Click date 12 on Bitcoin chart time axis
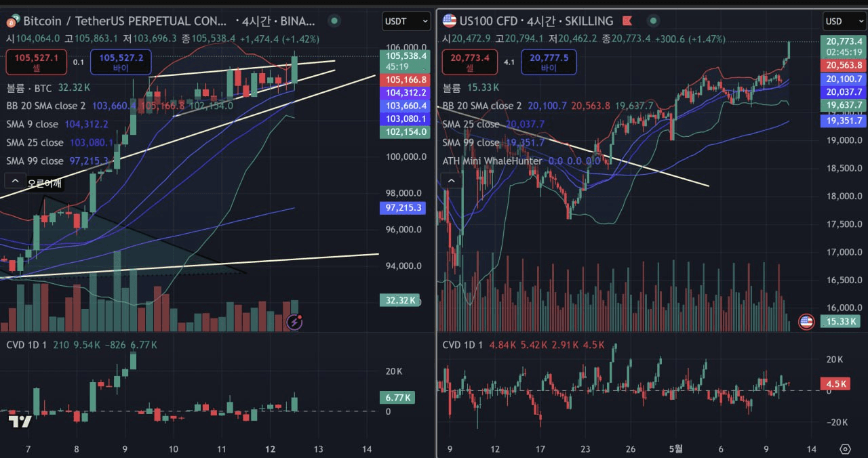 point(270,449)
